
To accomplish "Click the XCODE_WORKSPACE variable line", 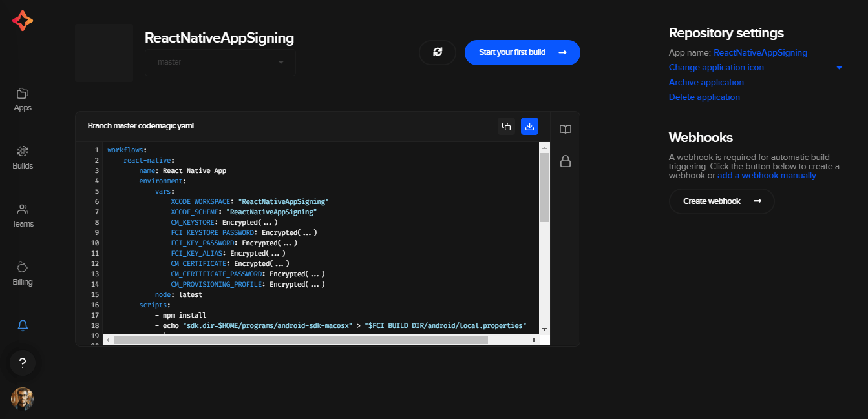I will (250, 201).
